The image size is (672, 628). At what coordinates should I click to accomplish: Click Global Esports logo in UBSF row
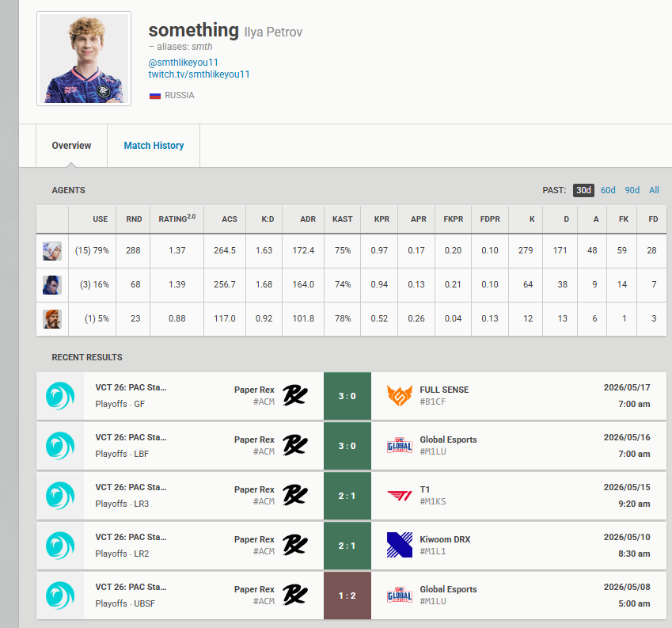pos(400,596)
